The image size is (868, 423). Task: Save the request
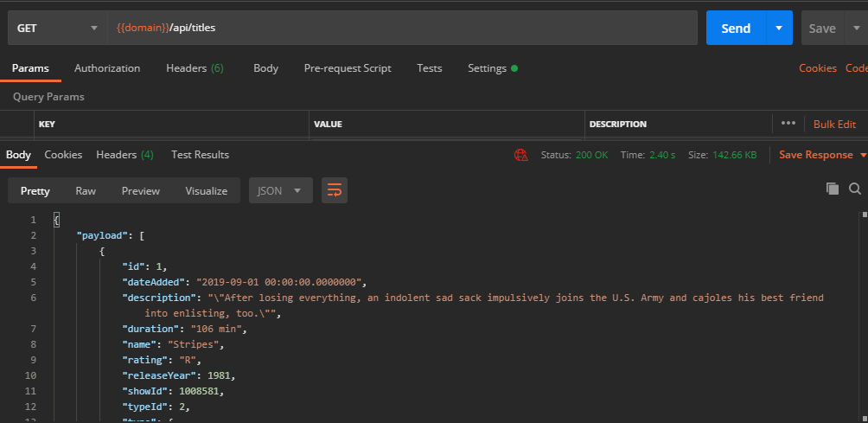pyautogui.click(x=822, y=28)
